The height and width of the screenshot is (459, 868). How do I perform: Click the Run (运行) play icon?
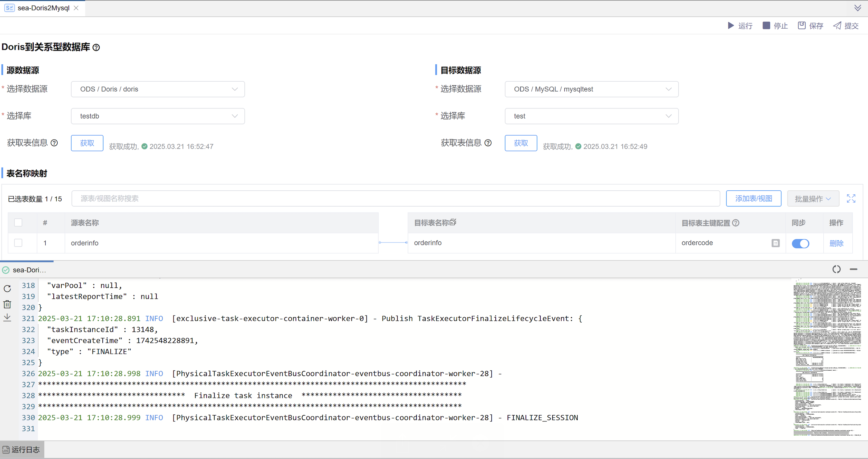point(731,26)
